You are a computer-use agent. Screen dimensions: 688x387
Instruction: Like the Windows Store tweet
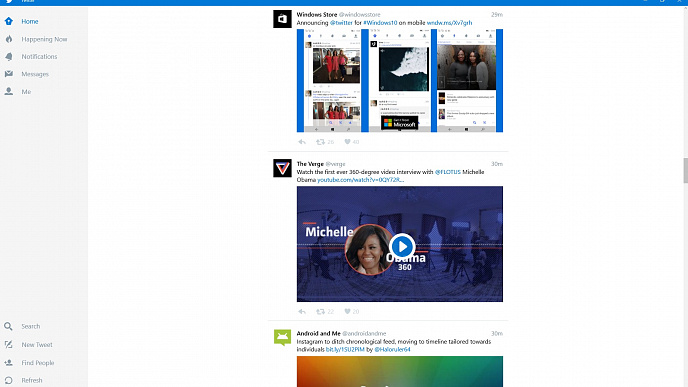347,142
